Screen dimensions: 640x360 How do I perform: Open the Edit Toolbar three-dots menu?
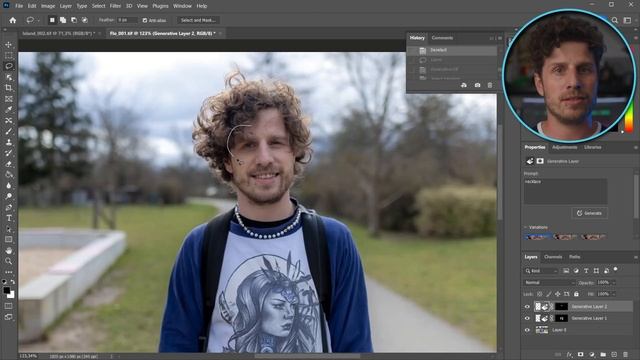click(9, 272)
